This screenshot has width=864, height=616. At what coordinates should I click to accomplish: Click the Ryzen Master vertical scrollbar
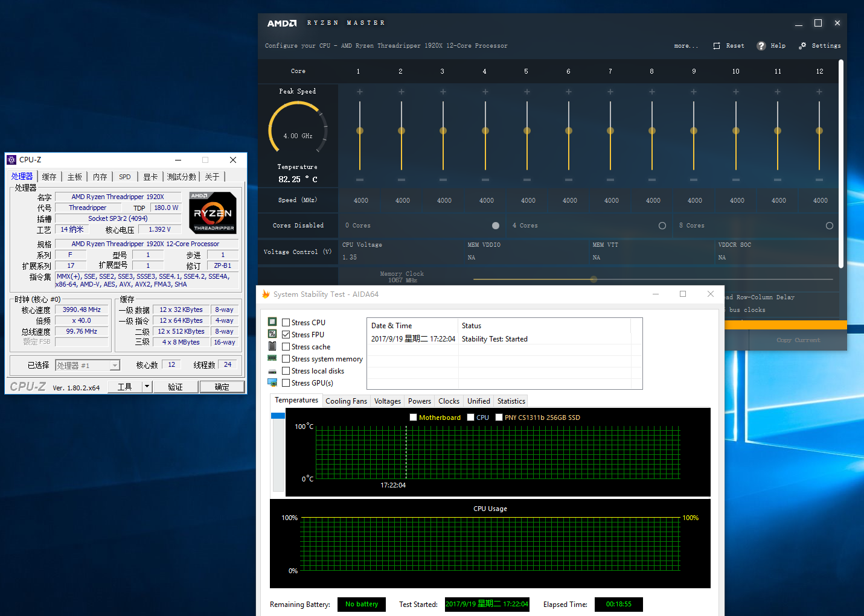pos(841,163)
